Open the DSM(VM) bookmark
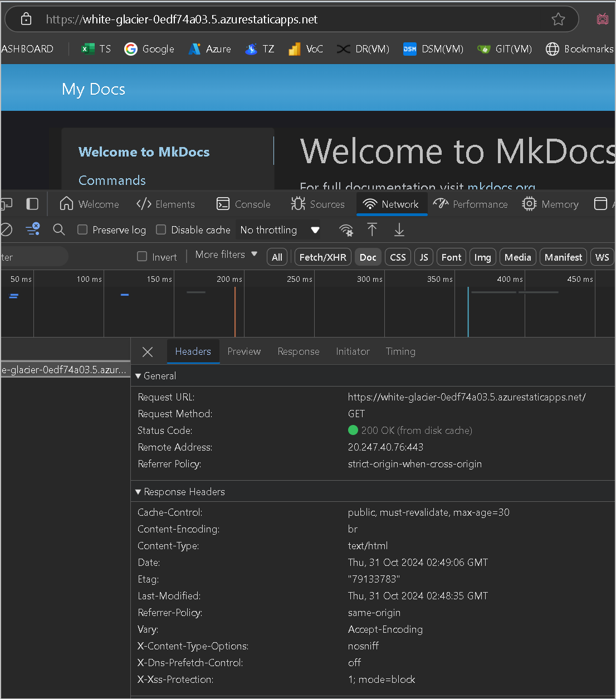Image resolution: width=616 pixels, height=699 pixels. pyautogui.click(x=433, y=49)
